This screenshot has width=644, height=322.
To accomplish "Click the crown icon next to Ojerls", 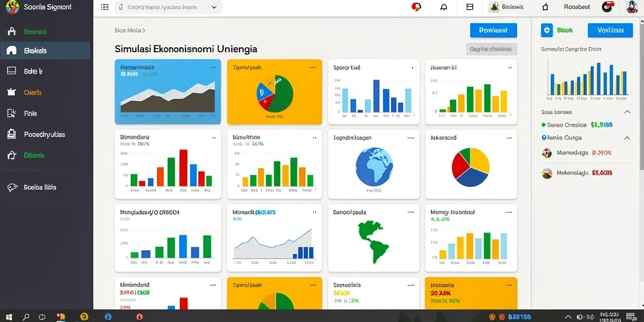I will pyautogui.click(x=11, y=92).
